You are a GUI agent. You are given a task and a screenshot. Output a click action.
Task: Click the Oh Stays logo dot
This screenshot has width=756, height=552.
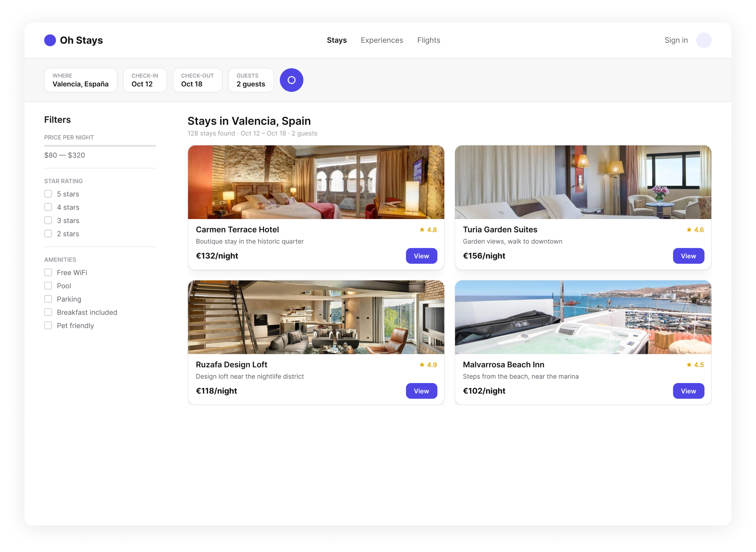coord(50,40)
